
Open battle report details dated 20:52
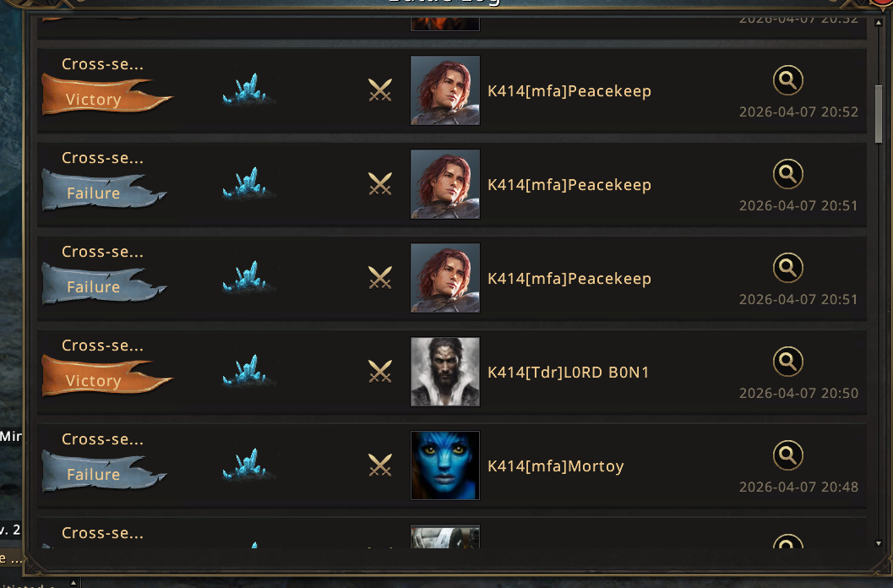(x=787, y=80)
